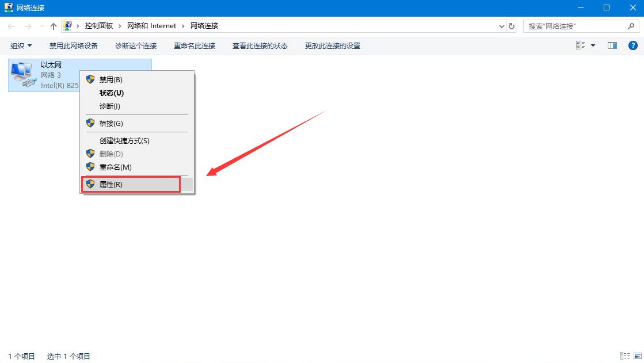Click shield icon beside 禁用(B)
The image size is (644, 363).
click(x=90, y=79)
